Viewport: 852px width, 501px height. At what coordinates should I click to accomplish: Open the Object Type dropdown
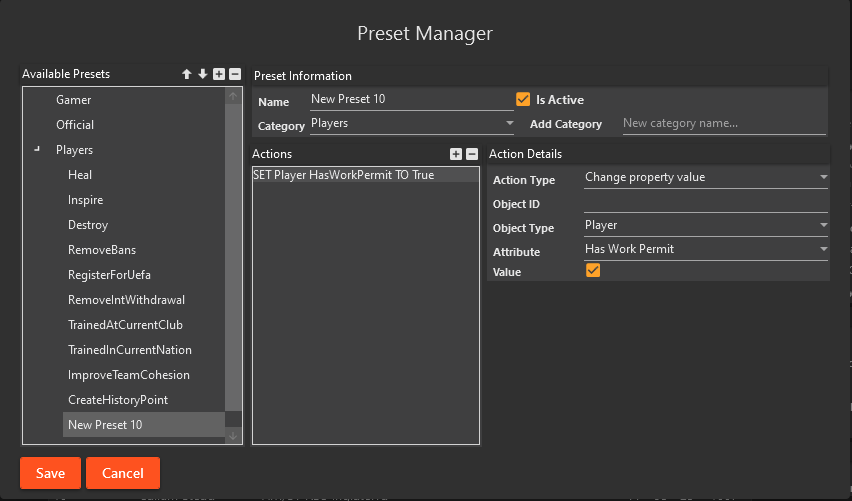[x=706, y=226]
